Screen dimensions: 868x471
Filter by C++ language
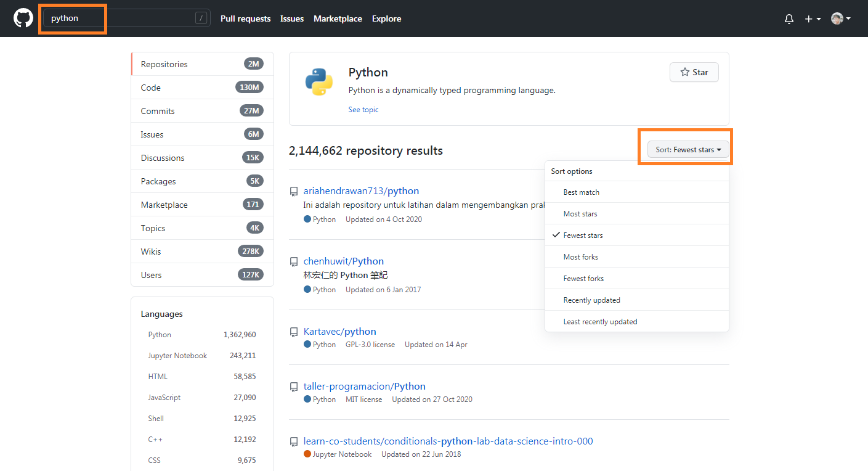[202, 440]
